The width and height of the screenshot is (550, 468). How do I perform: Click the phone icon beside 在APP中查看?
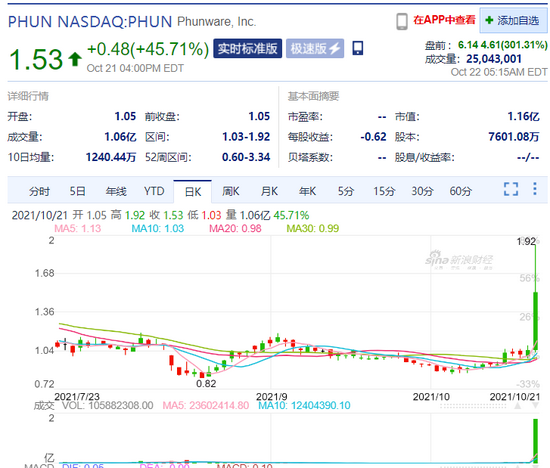(x=402, y=21)
